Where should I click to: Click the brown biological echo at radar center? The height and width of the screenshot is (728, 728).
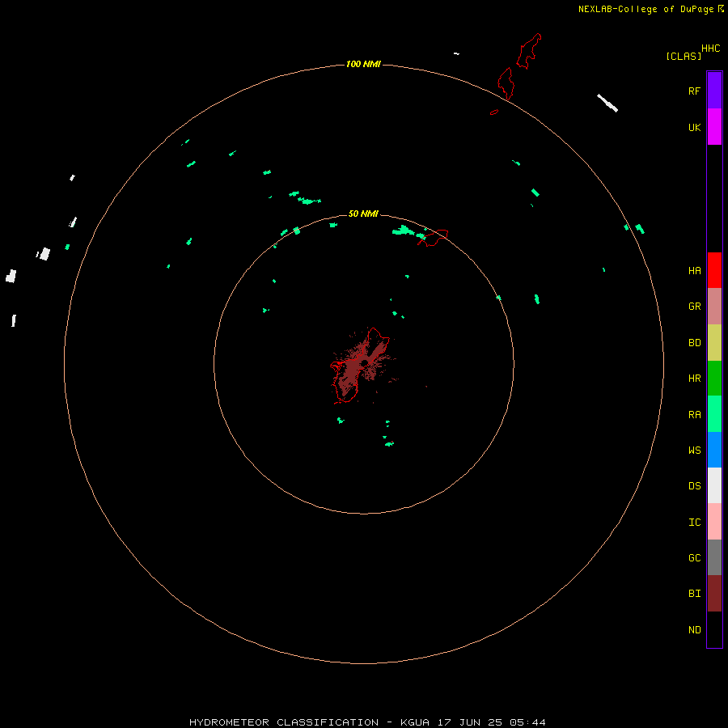[360, 365]
